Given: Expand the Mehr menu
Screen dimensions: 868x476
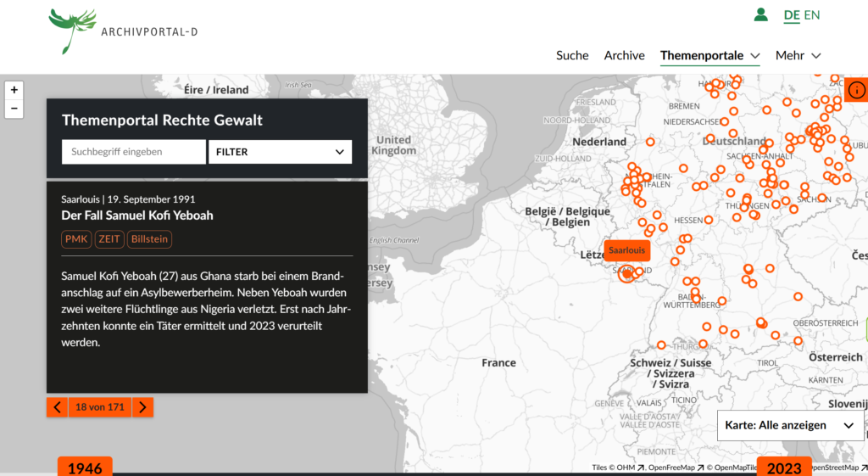Looking at the screenshot, I should (x=798, y=55).
